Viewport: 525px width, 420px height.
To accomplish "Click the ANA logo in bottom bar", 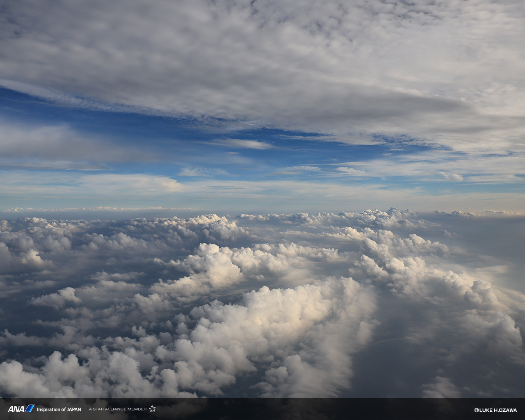I will (16, 409).
